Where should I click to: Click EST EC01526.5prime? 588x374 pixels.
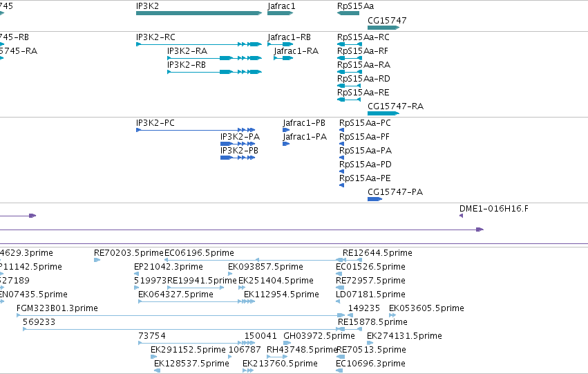pos(339,274)
